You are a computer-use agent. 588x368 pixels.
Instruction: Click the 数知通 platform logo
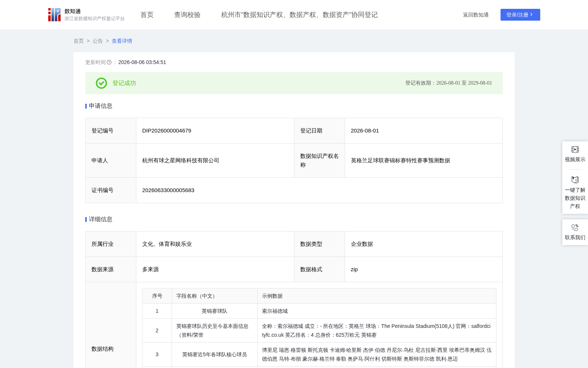pos(86,15)
